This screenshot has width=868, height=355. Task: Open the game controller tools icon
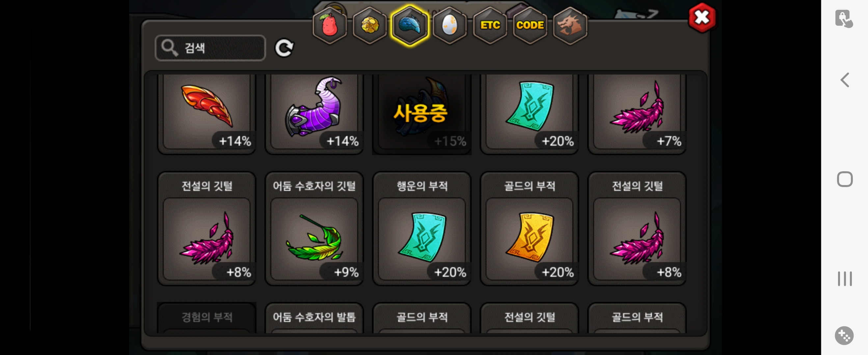844,335
